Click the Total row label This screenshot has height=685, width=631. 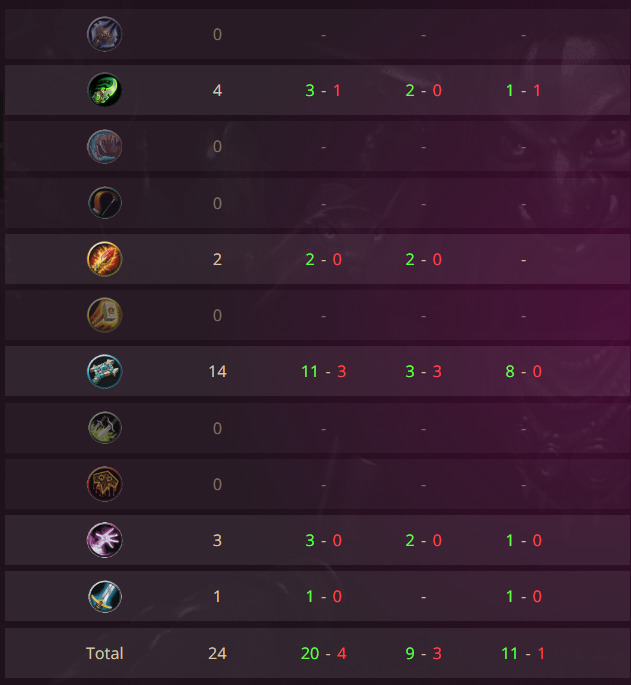pos(104,654)
